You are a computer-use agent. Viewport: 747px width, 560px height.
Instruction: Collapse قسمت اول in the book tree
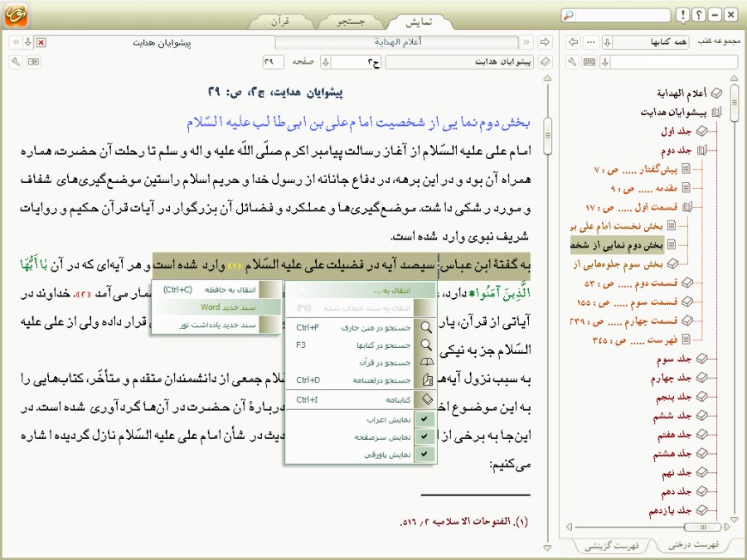coord(686,207)
